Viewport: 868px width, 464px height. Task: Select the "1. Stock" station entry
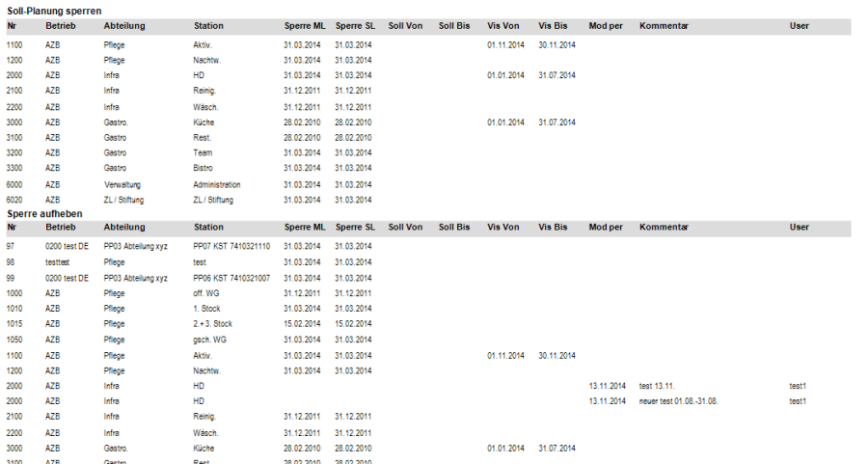point(206,308)
